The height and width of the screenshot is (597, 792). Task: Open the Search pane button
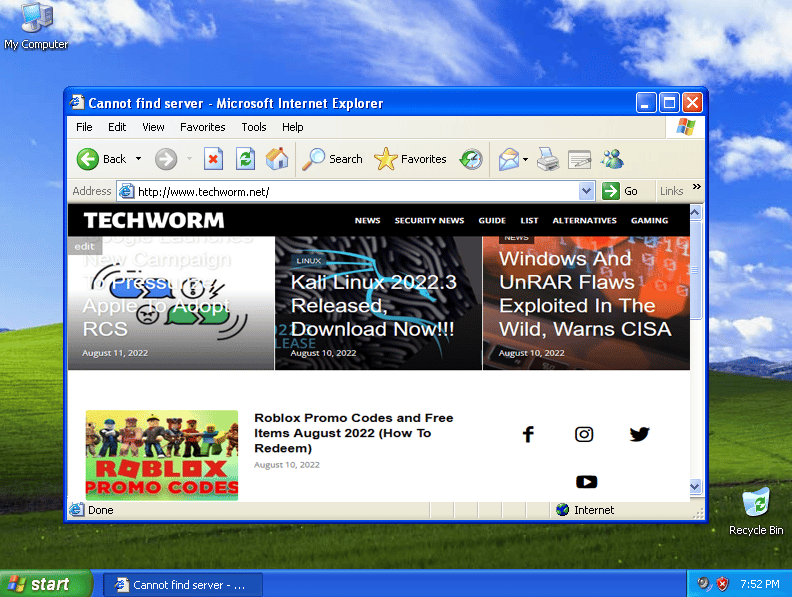[332, 159]
